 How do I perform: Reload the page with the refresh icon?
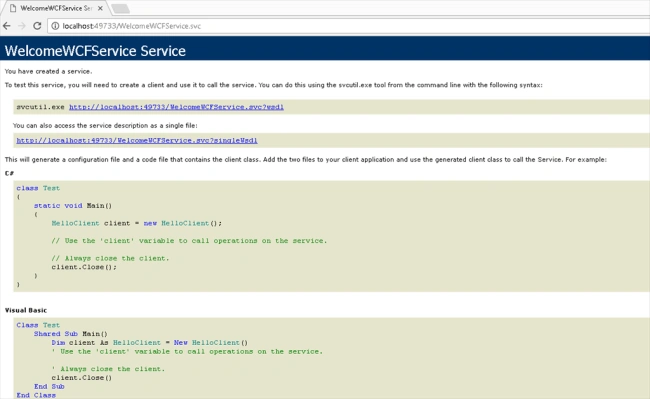coord(37,26)
